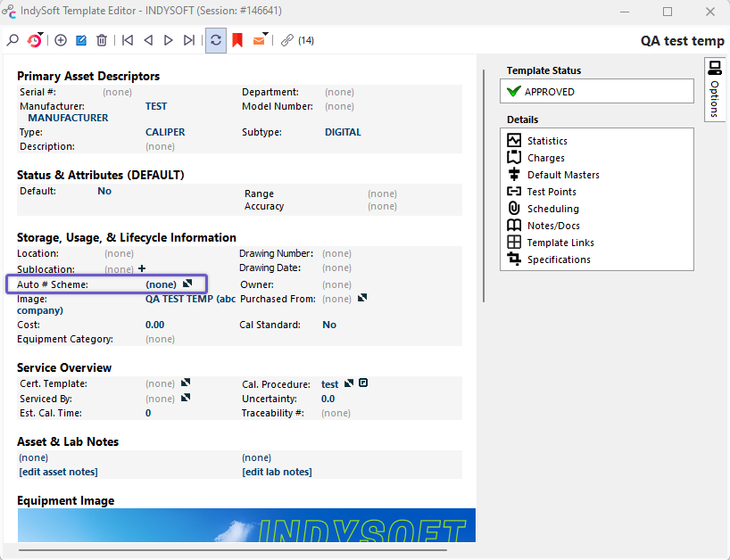The image size is (730, 560).
Task: Open Scheduling from Details panel
Action: (x=552, y=209)
